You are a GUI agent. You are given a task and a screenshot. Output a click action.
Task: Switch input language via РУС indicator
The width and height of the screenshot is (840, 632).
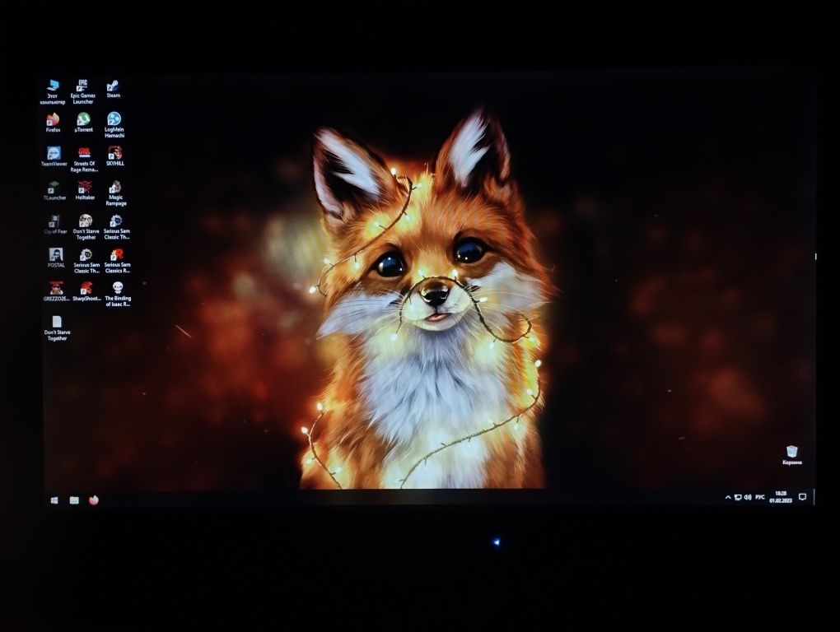759,497
